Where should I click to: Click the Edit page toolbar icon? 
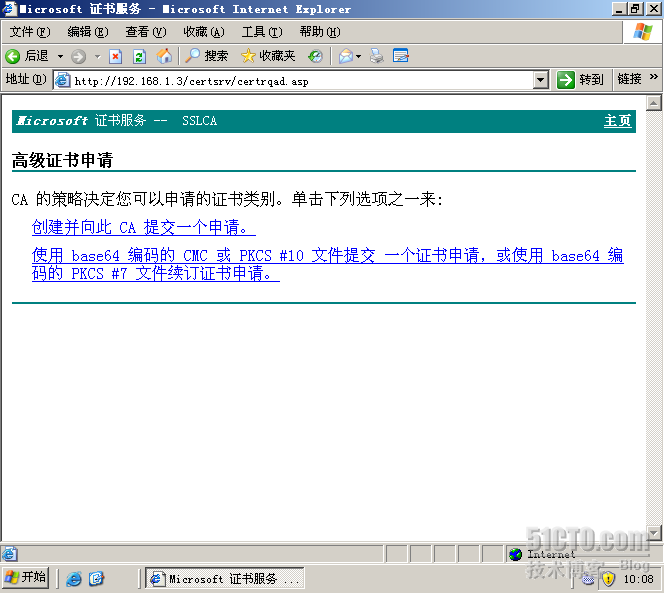[x=401, y=56]
